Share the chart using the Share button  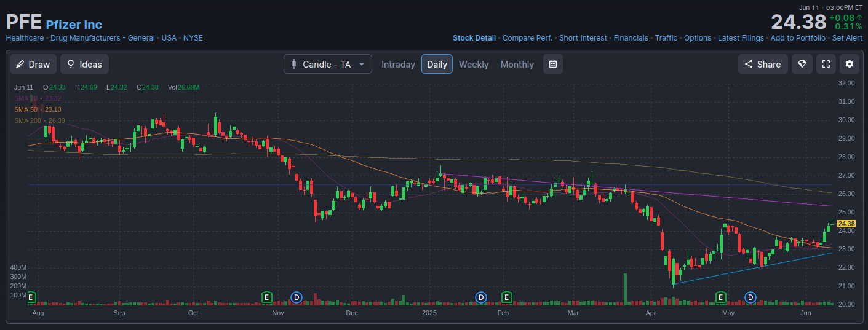pyautogui.click(x=763, y=64)
